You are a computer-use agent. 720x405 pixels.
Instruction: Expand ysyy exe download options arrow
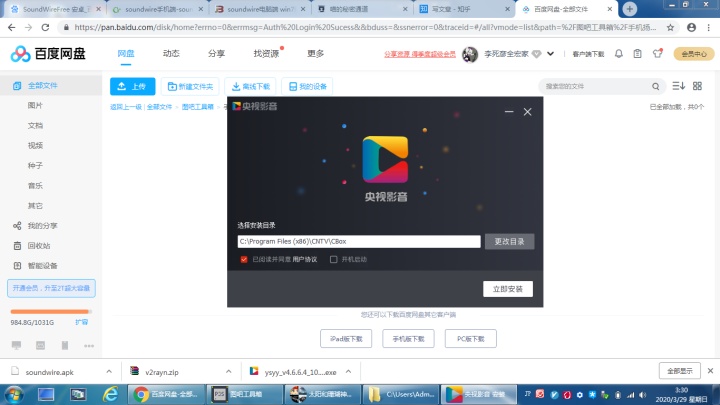349,371
